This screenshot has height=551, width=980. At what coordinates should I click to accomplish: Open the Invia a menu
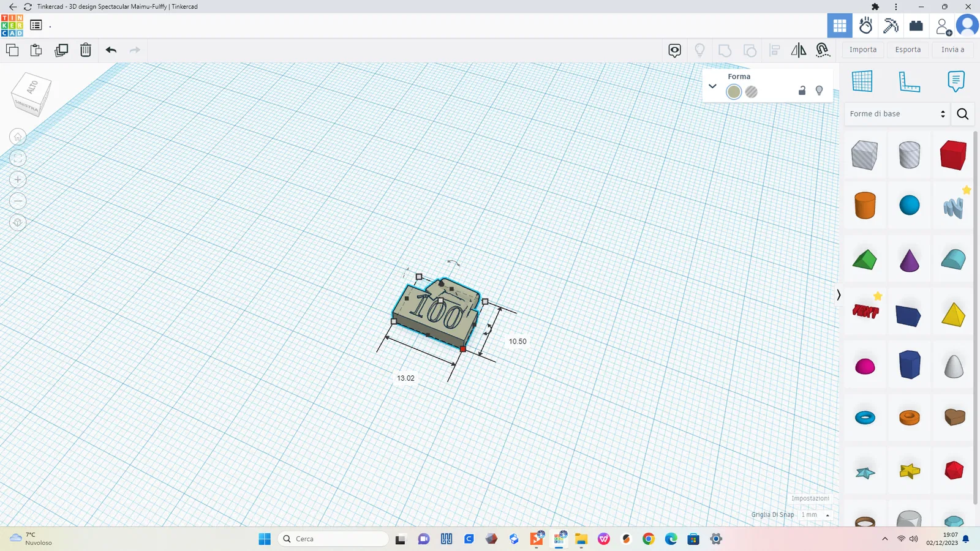tap(952, 50)
